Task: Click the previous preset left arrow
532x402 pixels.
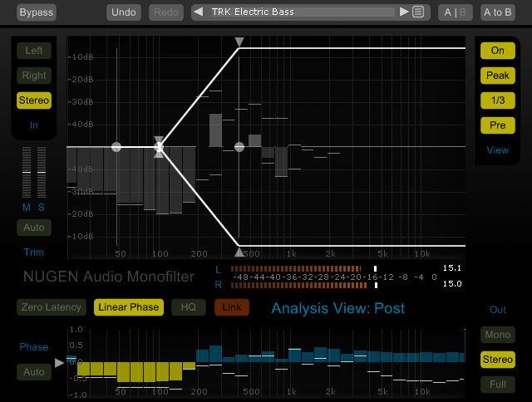Action: point(199,12)
